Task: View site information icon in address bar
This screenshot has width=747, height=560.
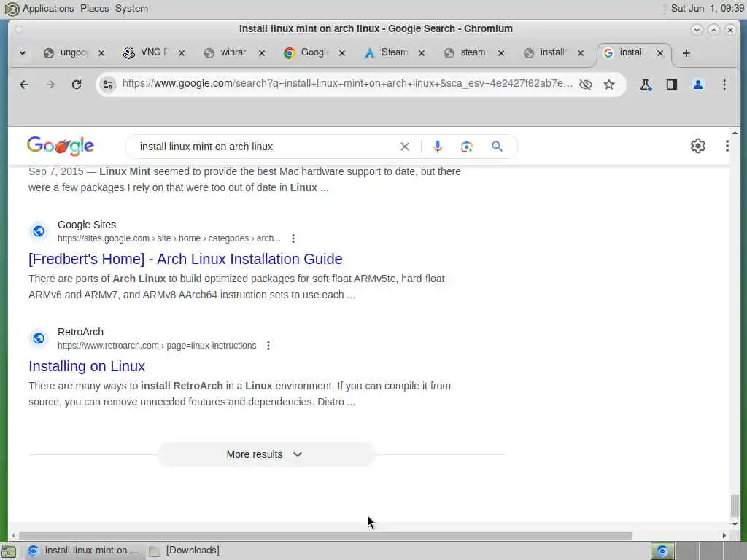Action: (x=108, y=85)
